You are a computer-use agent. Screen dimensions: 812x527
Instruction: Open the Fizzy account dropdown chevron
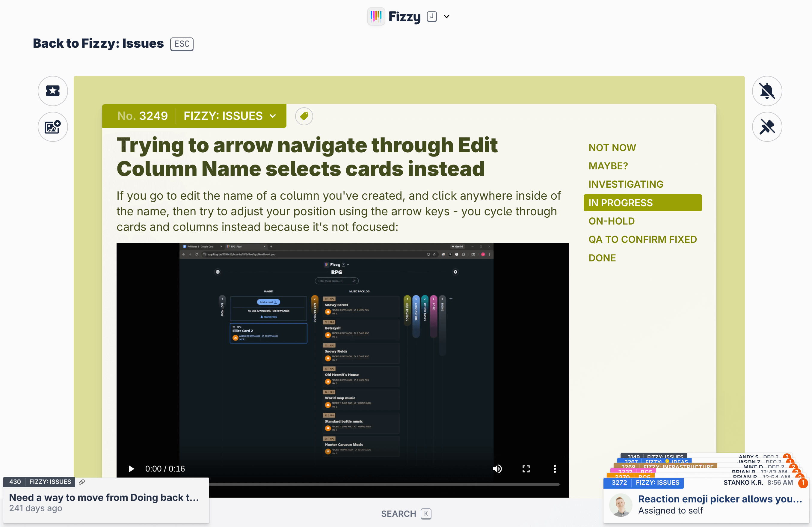446,16
